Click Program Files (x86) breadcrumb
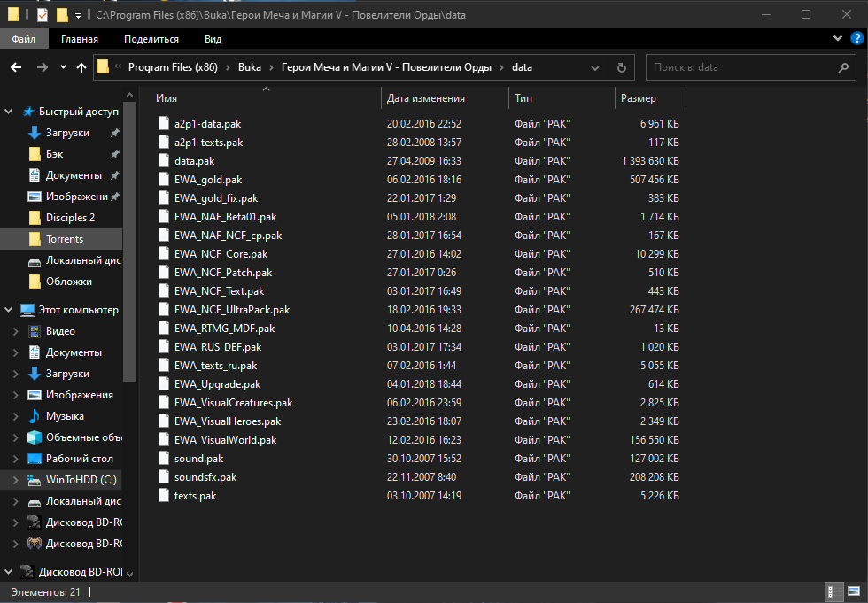Screen dimensions: 868x603 (173, 67)
